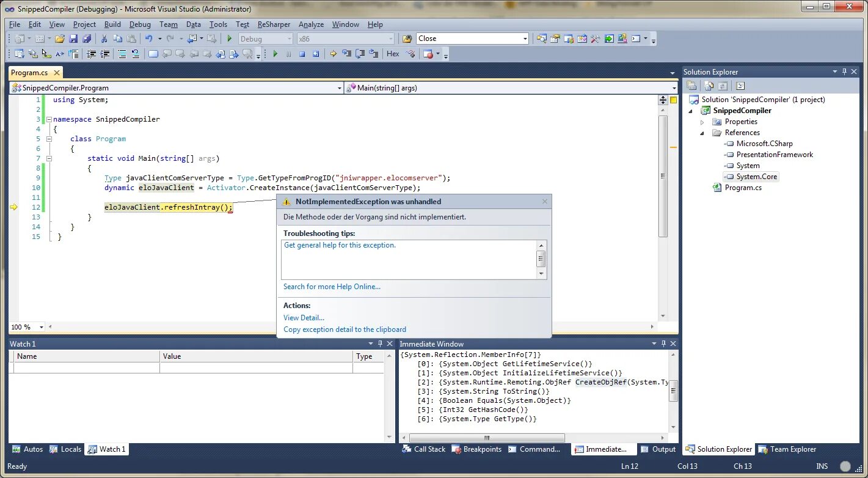This screenshot has width=868, height=478.
Task: Switch to the Output tab
Action: click(x=658, y=449)
